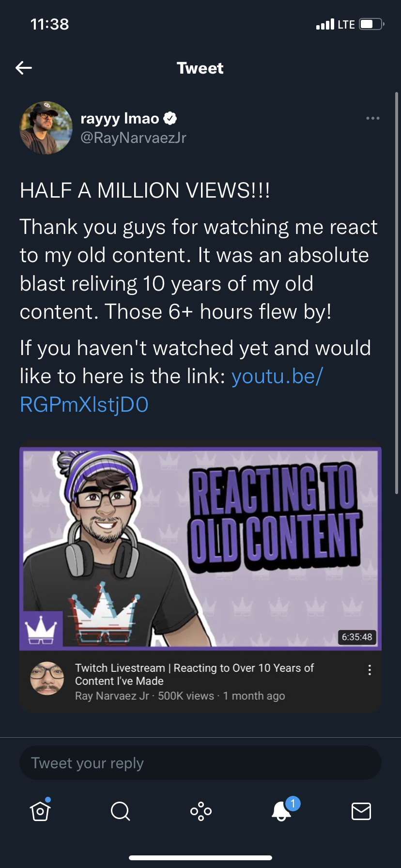This screenshot has height=868, width=401.
Task: Tap the Tweet your reply field
Action: pos(200,763)
